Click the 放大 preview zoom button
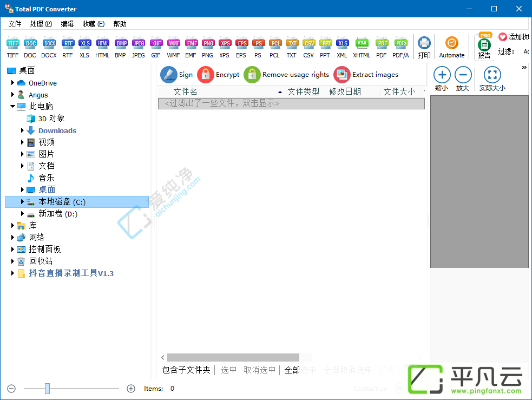The width and height of the screenshot is (532, 400). [x=463, y=79]
